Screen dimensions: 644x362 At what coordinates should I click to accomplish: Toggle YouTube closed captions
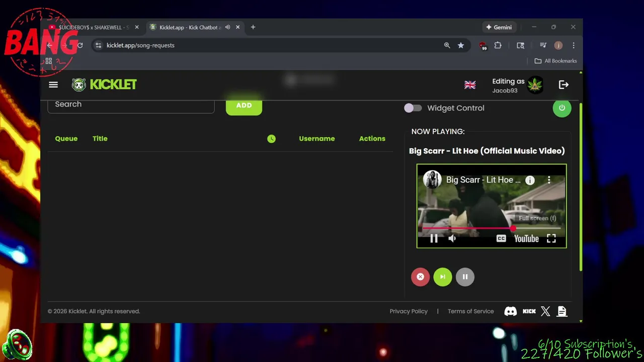click(x=501, y=239)
